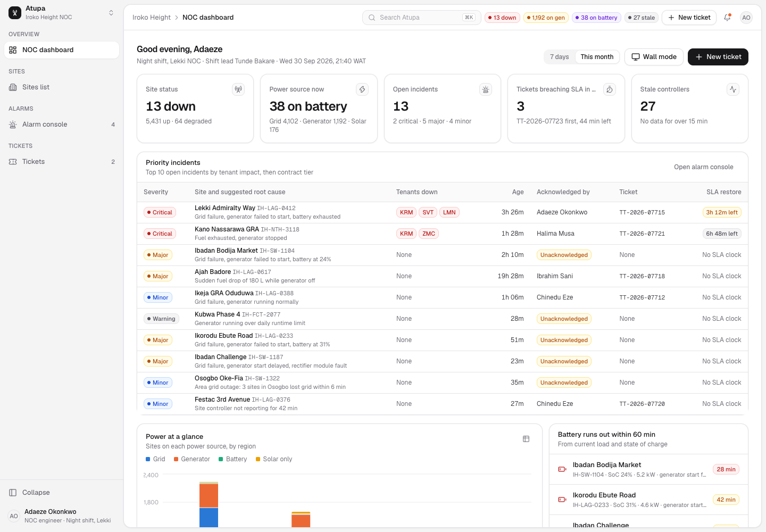Screen dimensions: 766x532
Task: Toggle the Battery legend series
Action: coord(233,459)
